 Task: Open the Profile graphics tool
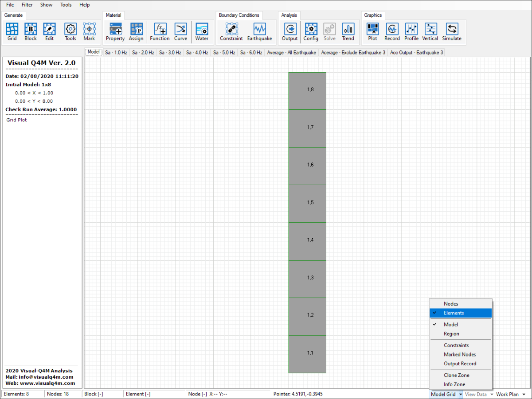411,32
